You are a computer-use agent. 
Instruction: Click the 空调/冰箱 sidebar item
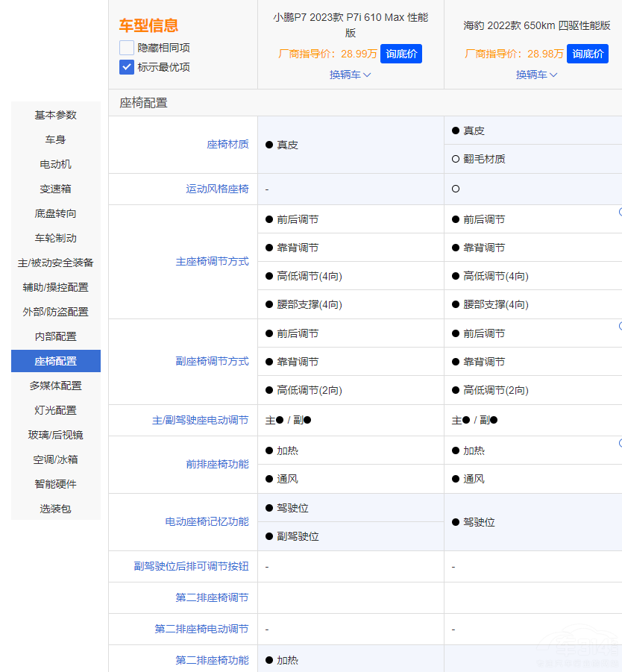55,459
